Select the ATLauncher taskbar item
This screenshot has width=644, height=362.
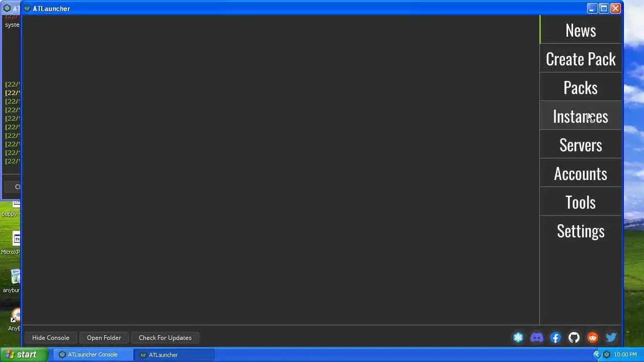[175, 355]
